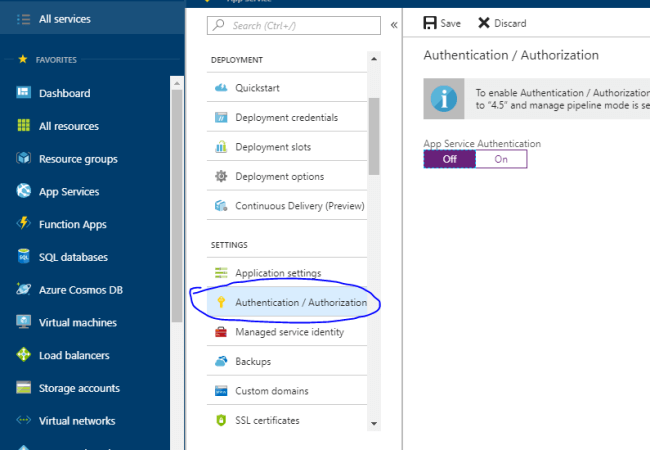Click the Backups cloud icon
The image size is (650, 450).
(x=221, y=361)
